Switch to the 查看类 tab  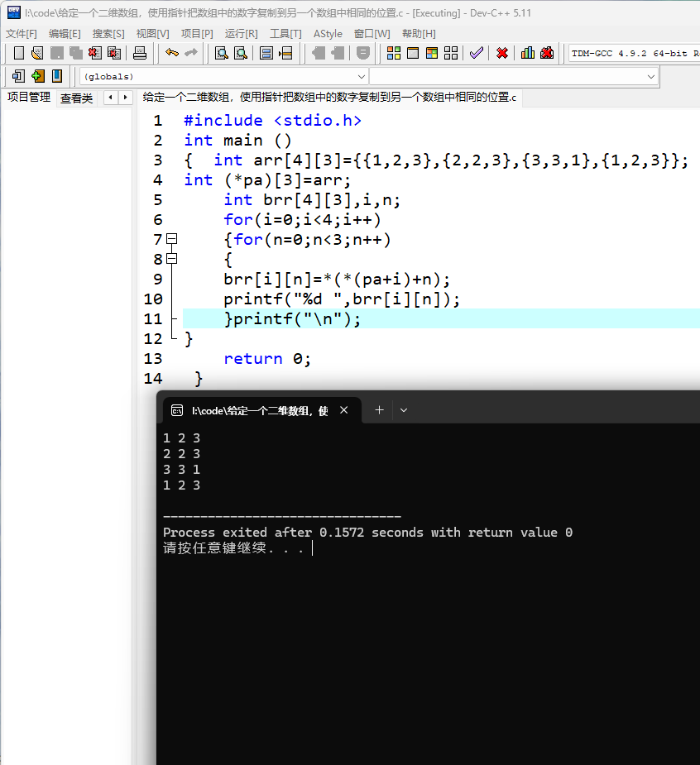(x=76, y=98)
